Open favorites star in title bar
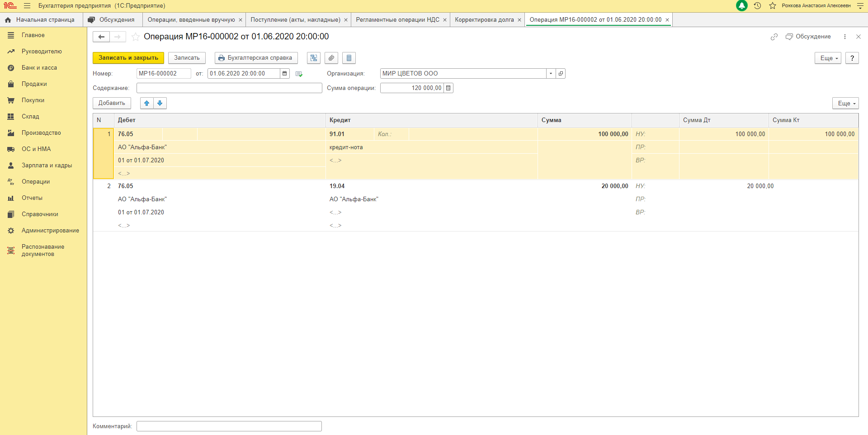Viewport: 868px width, 435px height. tap(773, 6)
